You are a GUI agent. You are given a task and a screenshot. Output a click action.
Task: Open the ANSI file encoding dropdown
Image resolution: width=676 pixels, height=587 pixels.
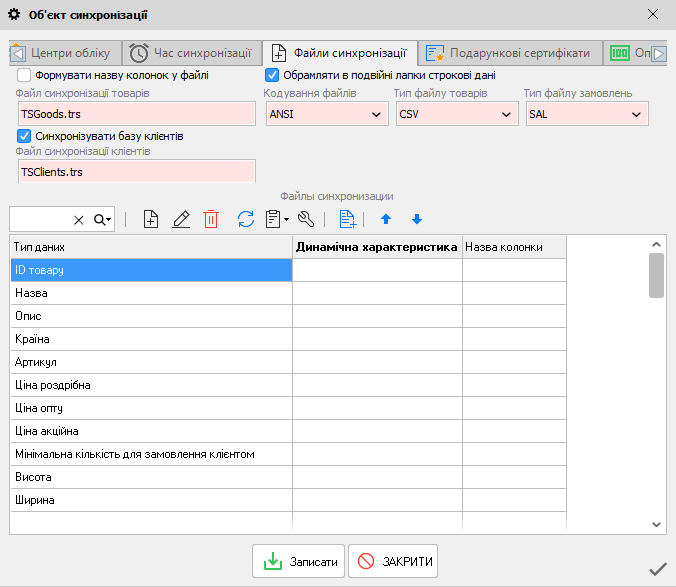pyautogui.click(x=326, y=114)
